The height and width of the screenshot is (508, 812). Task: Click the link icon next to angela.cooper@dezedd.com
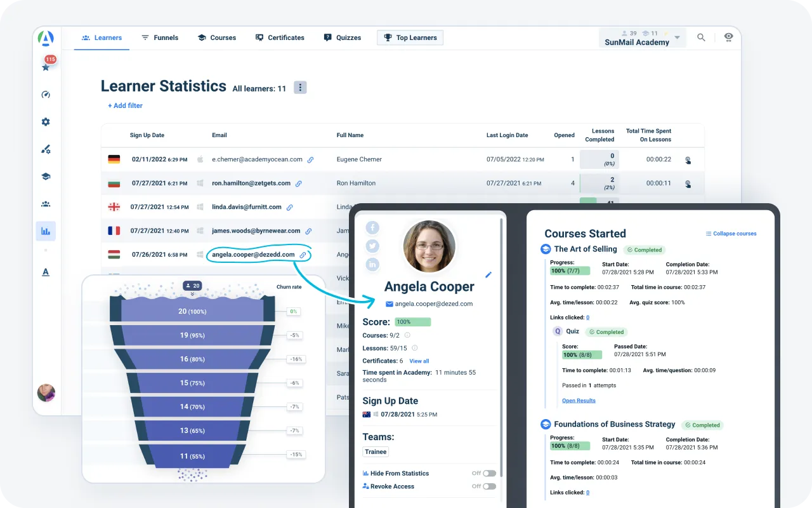click(303, 255)
